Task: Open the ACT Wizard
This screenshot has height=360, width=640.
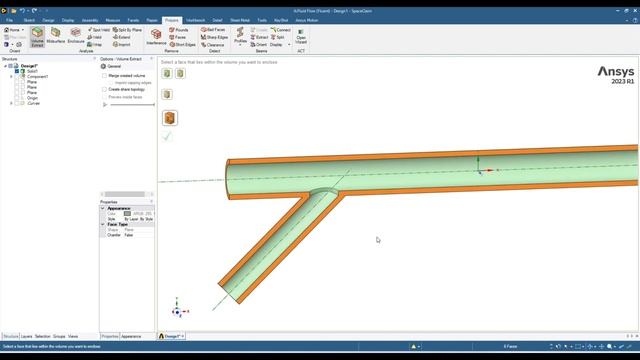Action: [x=301, y=36]
